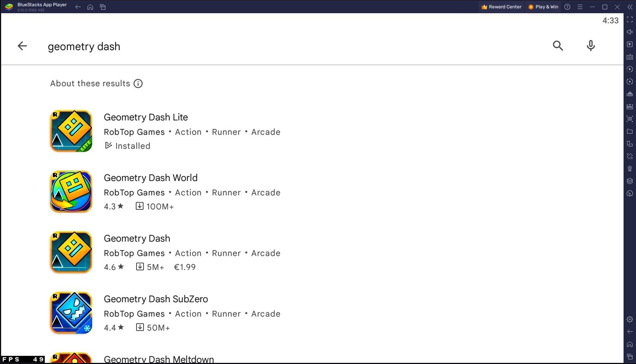636x364 pixels.
Task: Go back using the Play Store back arrow
Action: [22, 46]
